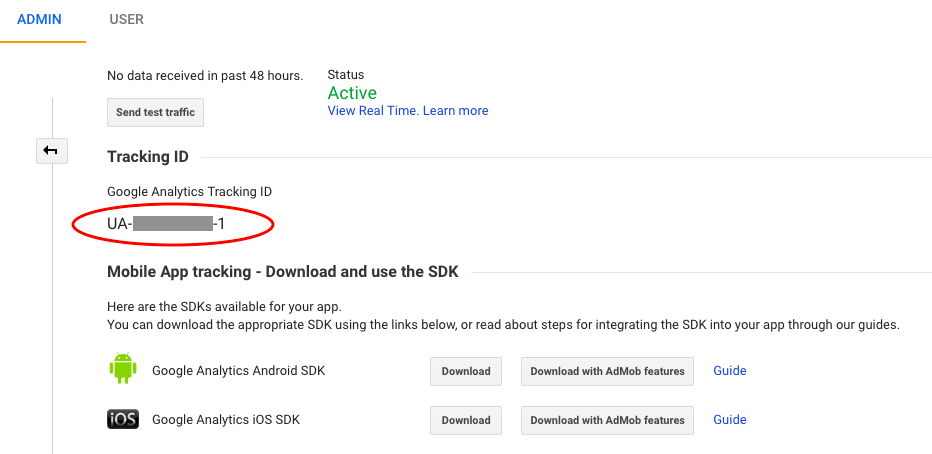Click 'Google Analytics Android SDK' label

pyautogui.click(x=239, y=371)
